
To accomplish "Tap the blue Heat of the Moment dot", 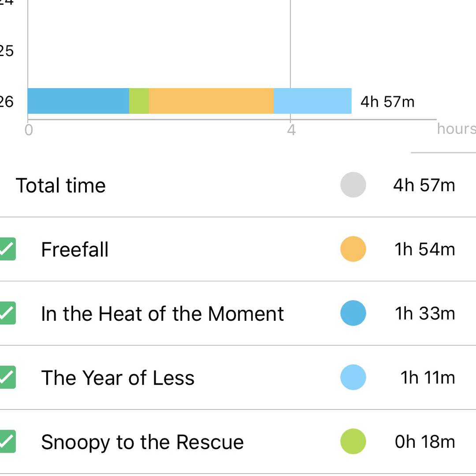I will click(353, 313).
